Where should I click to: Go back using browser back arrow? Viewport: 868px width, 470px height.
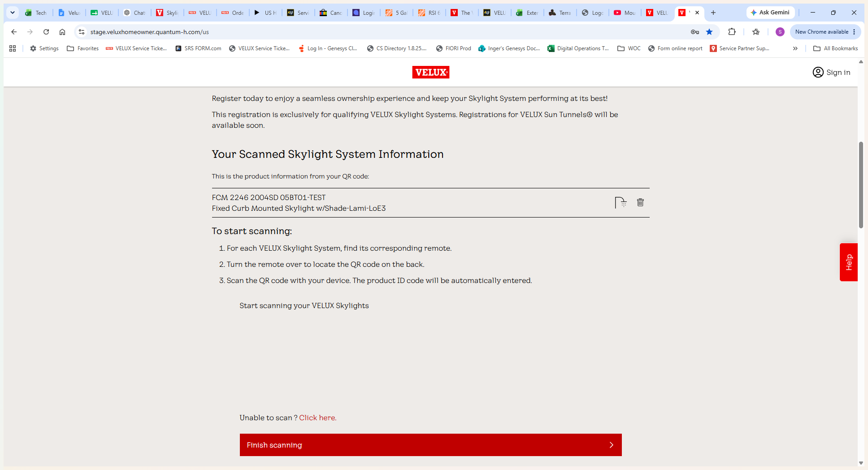(x=14, y=32)
